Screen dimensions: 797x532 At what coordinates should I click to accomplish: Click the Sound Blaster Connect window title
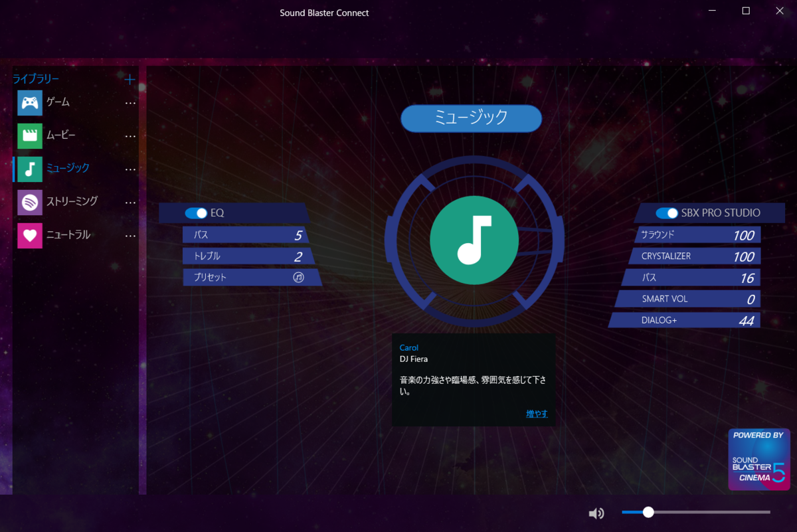point(324,13)
